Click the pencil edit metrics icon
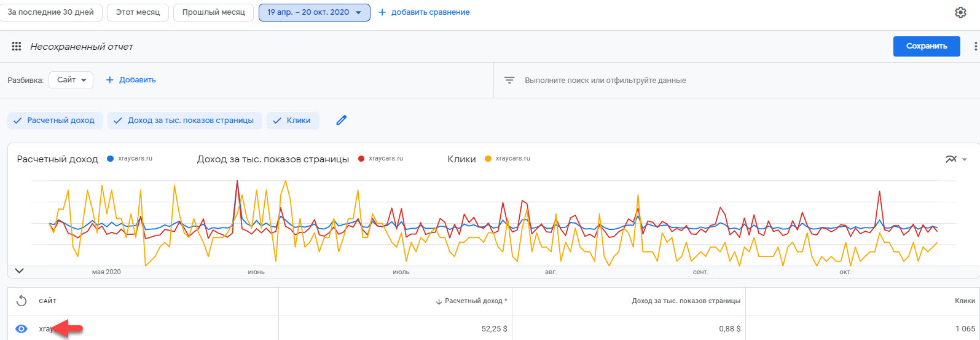 coord(342,121)
